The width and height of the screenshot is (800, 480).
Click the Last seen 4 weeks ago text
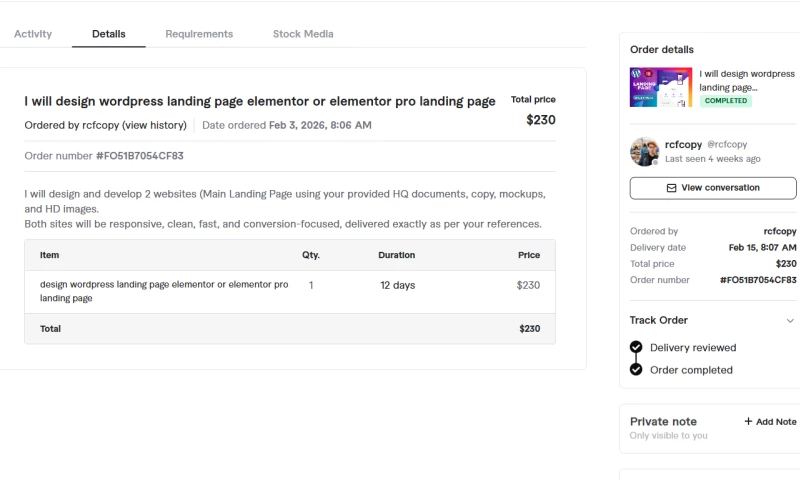coord(713,159)
